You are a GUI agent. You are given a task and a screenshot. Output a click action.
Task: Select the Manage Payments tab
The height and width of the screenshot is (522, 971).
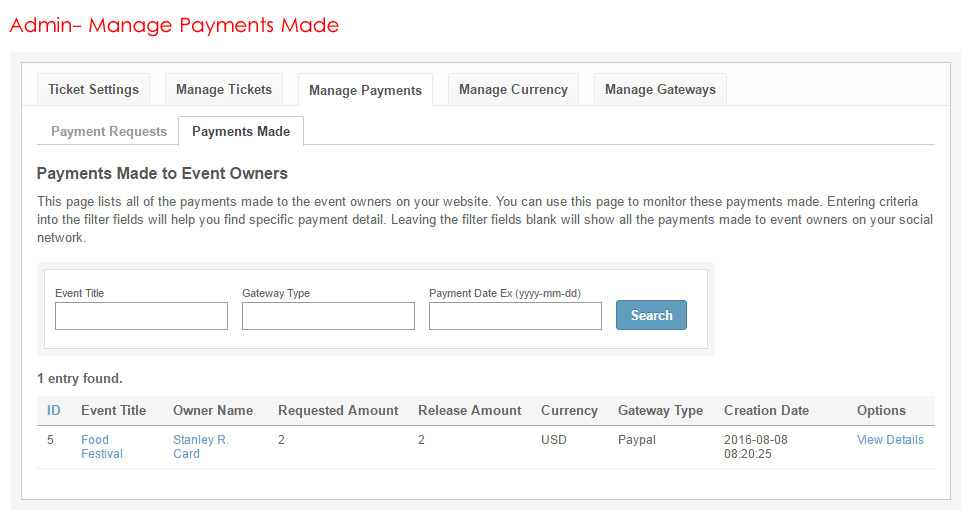(365, 90)
